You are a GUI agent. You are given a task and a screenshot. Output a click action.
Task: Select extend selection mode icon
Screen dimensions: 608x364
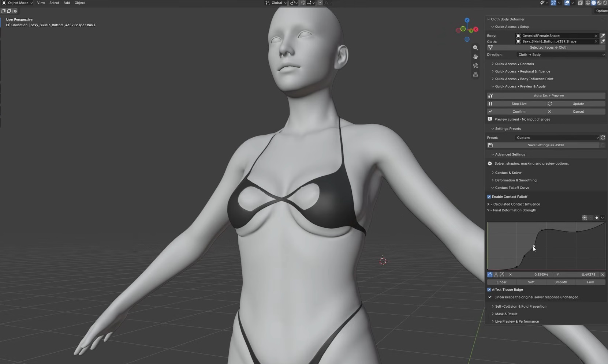[x=9, y=11]
